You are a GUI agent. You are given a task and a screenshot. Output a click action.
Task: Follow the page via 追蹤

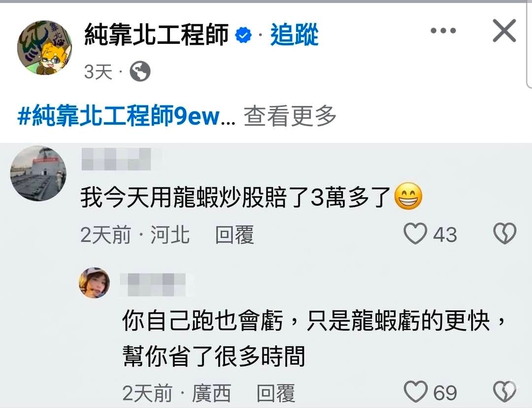pyautogui.click(x=294, y=34)
